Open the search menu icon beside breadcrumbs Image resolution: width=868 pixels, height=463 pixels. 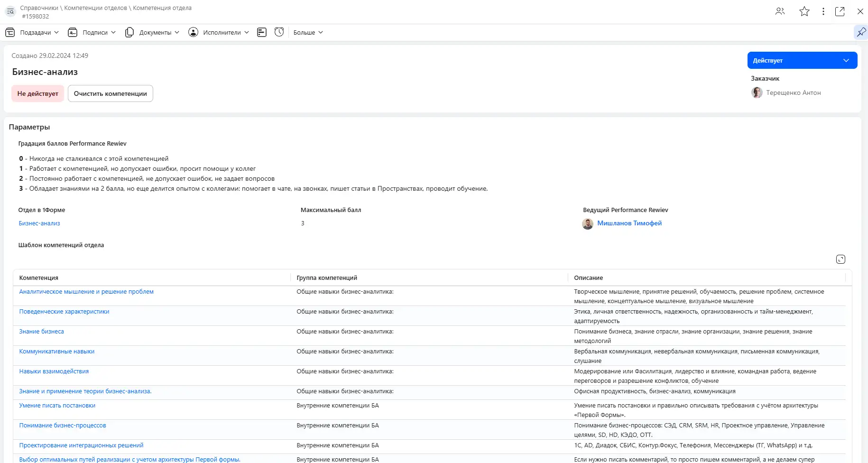[x=10, y=11]
